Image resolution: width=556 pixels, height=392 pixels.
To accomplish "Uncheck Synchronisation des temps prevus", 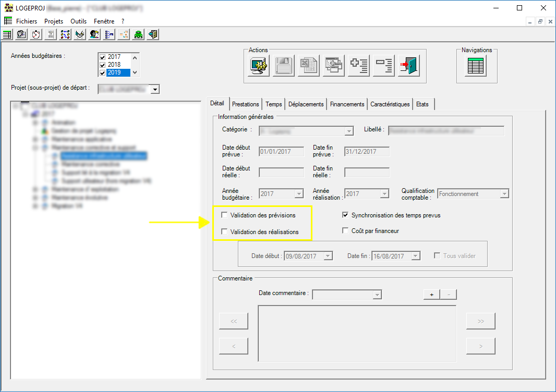I will click(345, 215).
